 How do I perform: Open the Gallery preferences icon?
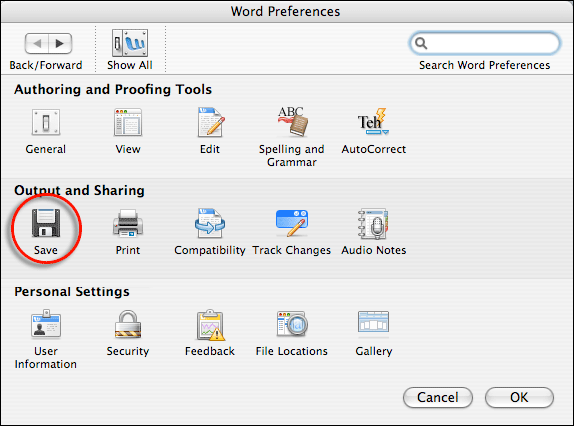tap(373, 322)
